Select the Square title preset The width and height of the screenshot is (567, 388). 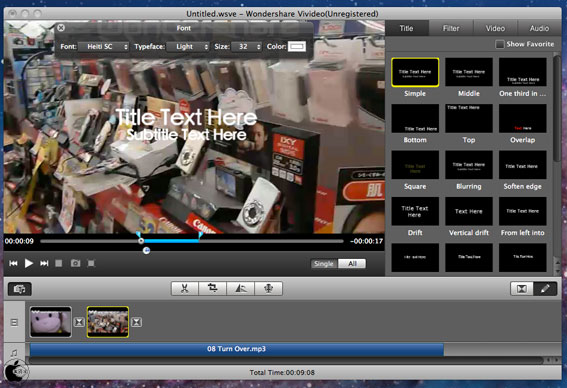point(415,165)
